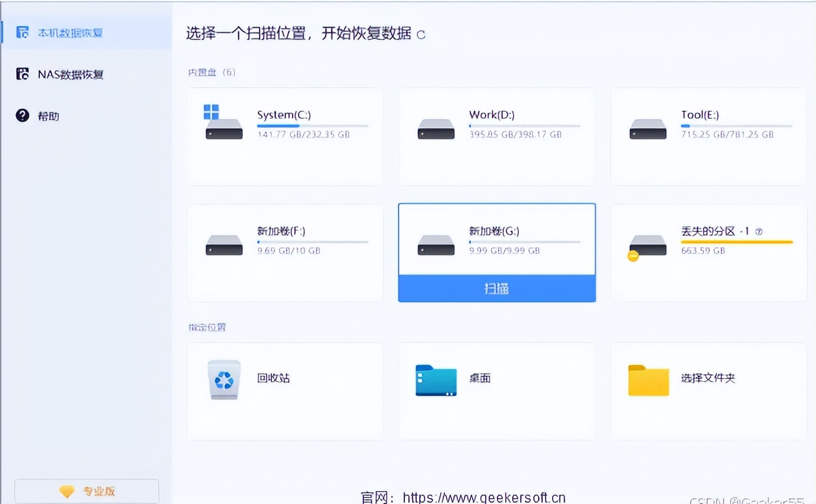This screenshot has width=816, height=504.
Task: Click the Tool(E:) drive icon
Action: (648, 129)
